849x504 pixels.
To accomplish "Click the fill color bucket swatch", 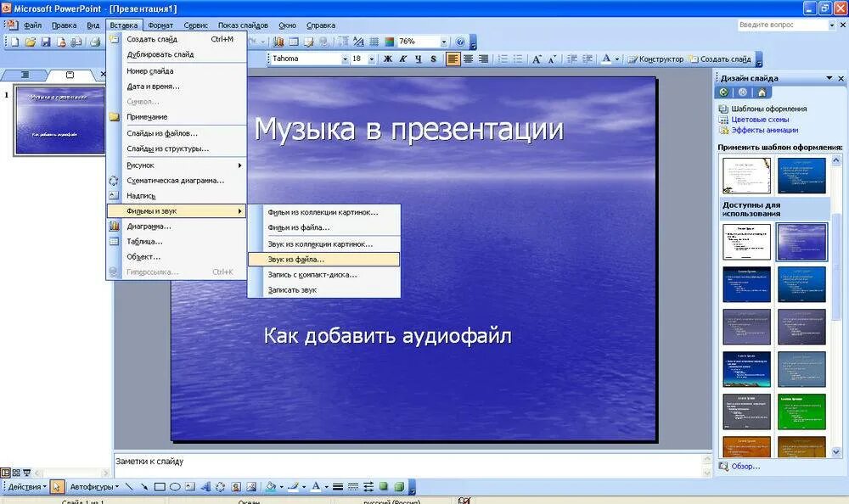I will coord(272,487).
